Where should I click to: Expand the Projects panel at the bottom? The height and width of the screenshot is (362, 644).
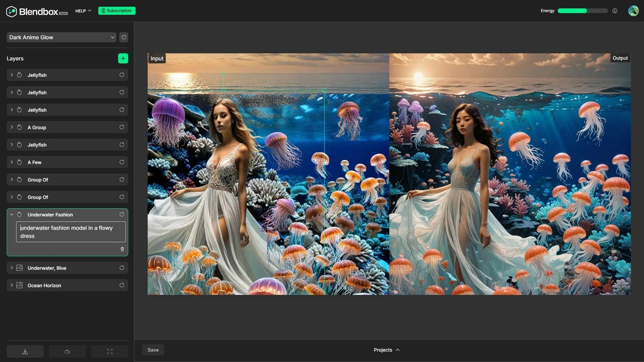(386, 350)
